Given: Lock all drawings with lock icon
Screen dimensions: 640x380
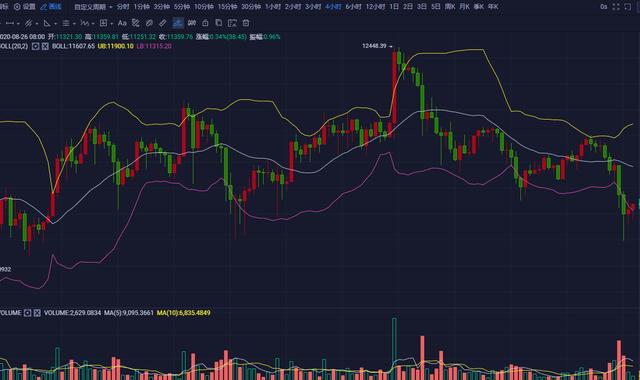Looking at the screenshot, I should coord(205,23).
